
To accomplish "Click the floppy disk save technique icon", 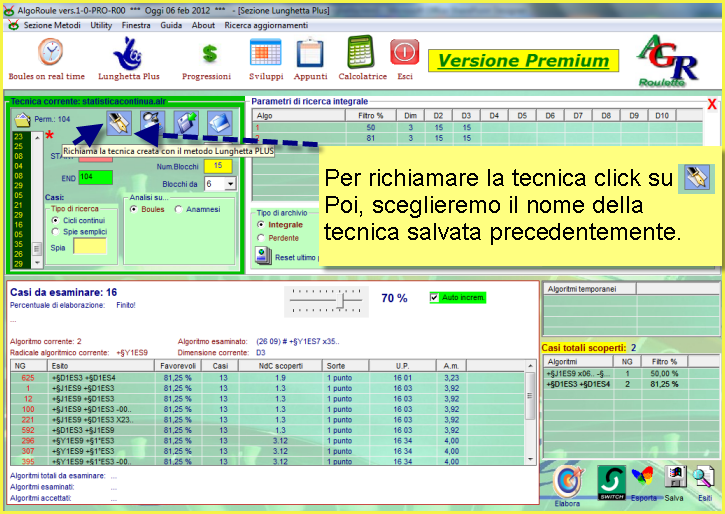I will (x=186, y=123).
